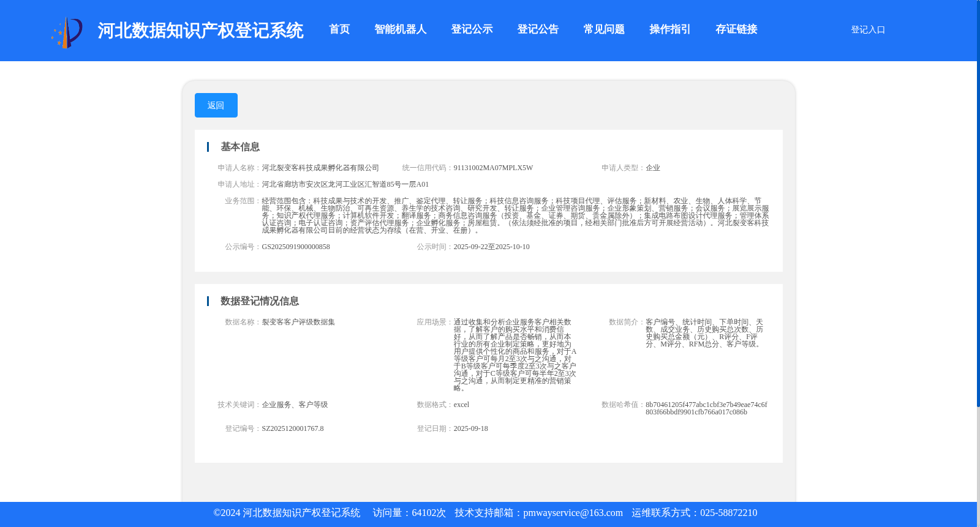Open 操作指引 menu item
980x527 pixels.
[x=670, y=29]
